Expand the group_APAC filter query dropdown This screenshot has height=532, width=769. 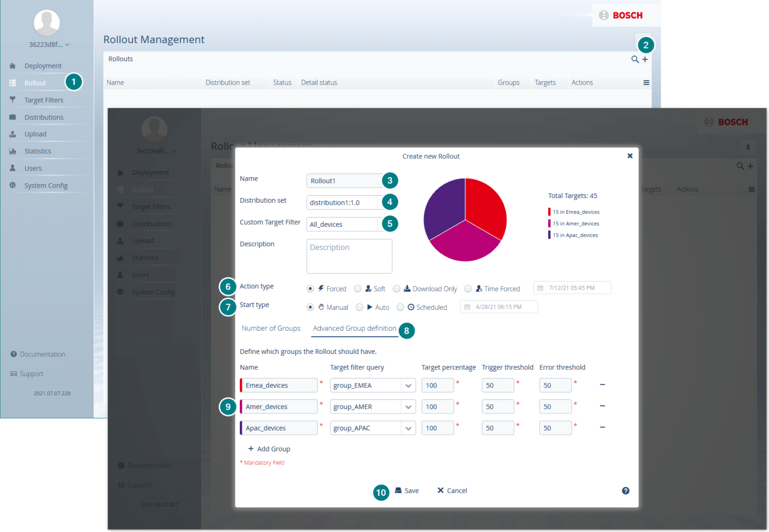[409, 428]
